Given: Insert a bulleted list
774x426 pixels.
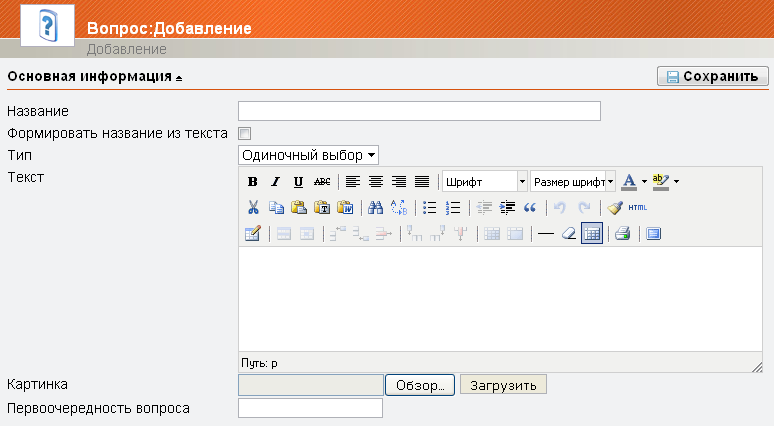Looking at the screenshot, I should [429, 207].
